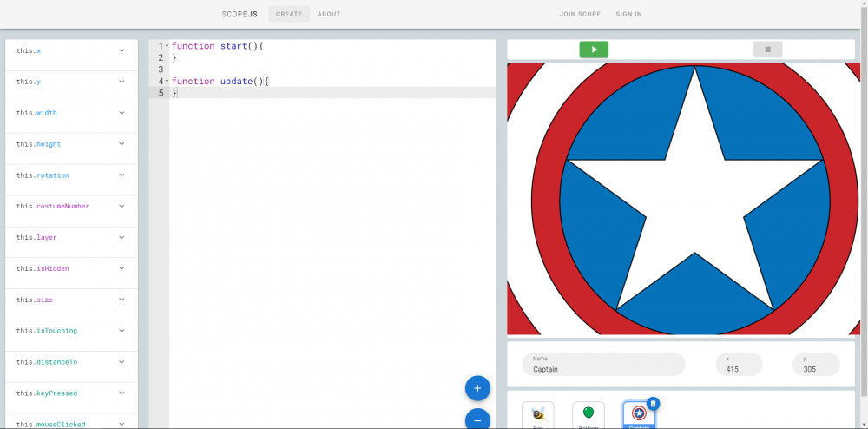Stop the project with the gray stop button
This screenshot has width=868, height=429.
pos(768,49)
